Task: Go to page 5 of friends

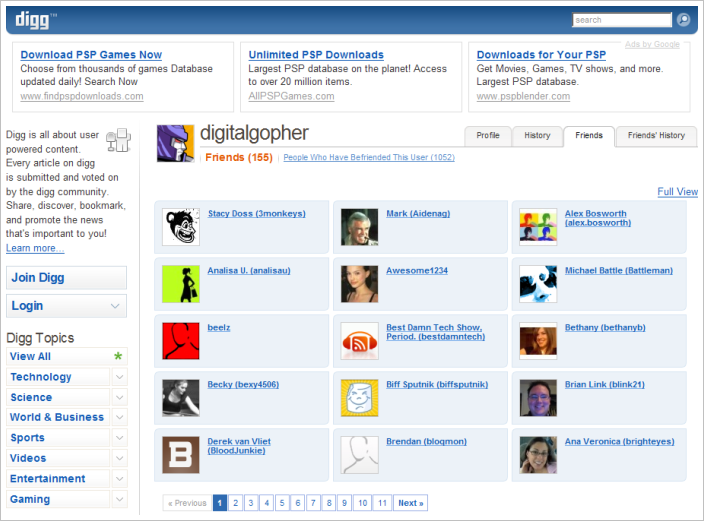Action: pos(282,503)
